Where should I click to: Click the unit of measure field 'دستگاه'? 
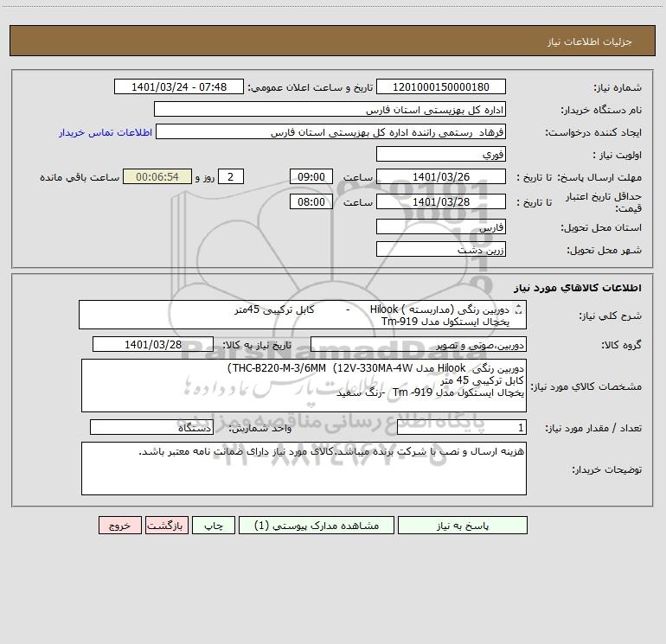(151, 427)
